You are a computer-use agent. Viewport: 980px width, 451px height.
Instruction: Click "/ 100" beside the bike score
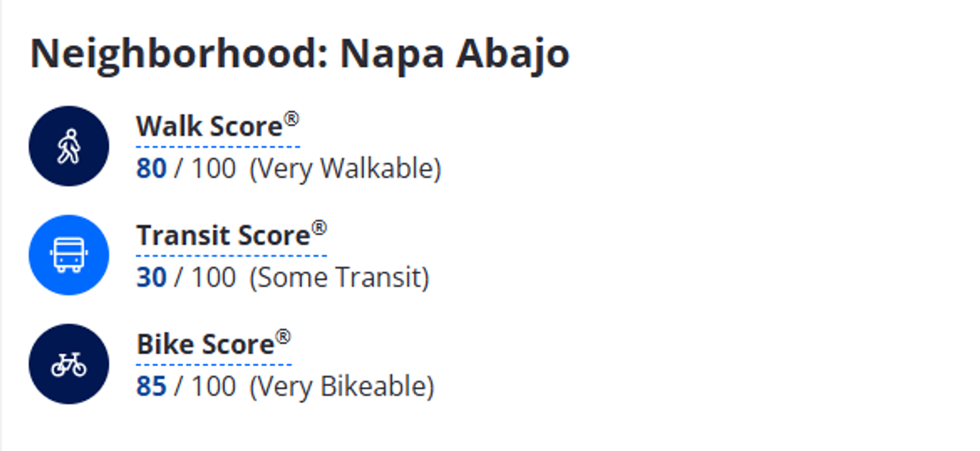click(205, 386)
